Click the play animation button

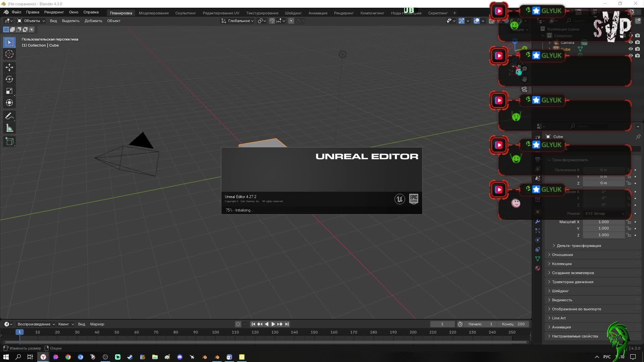[x=273, y=324]
